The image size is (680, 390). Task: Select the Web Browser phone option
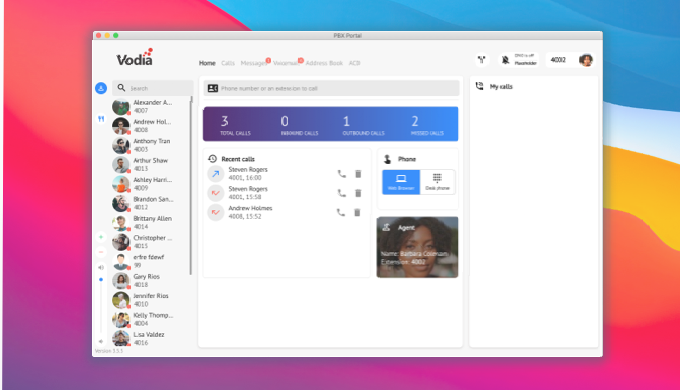click(401, 182)
